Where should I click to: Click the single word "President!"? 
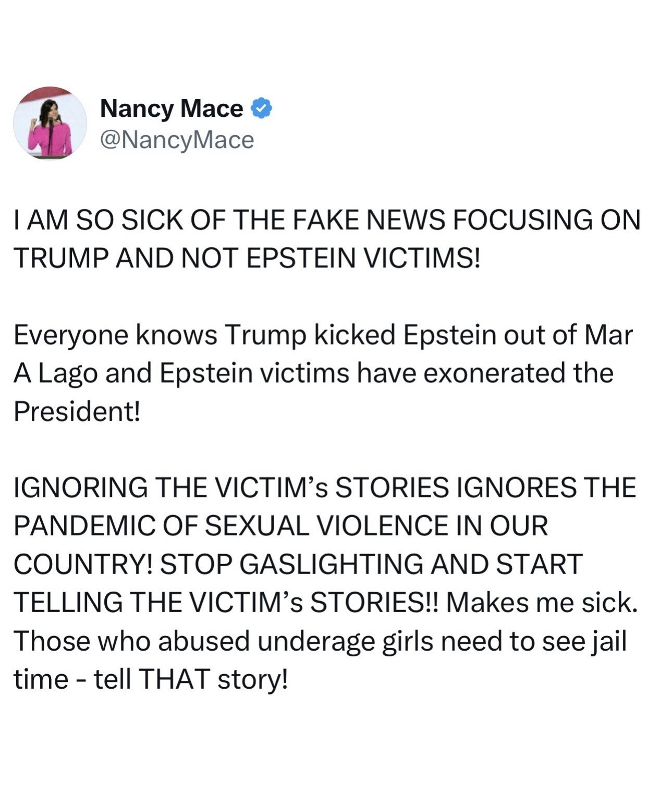coord(77,411)
